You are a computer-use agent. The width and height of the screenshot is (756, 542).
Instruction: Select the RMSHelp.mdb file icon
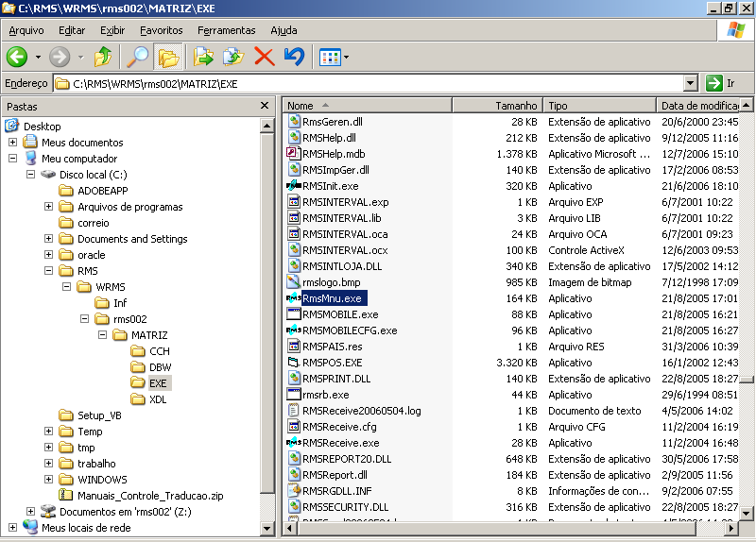294,153
